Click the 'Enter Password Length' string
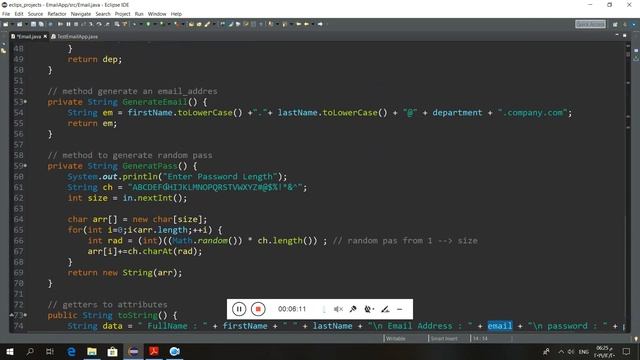The height and width of the screenshot is (360, 640). [x=220, y=176]
